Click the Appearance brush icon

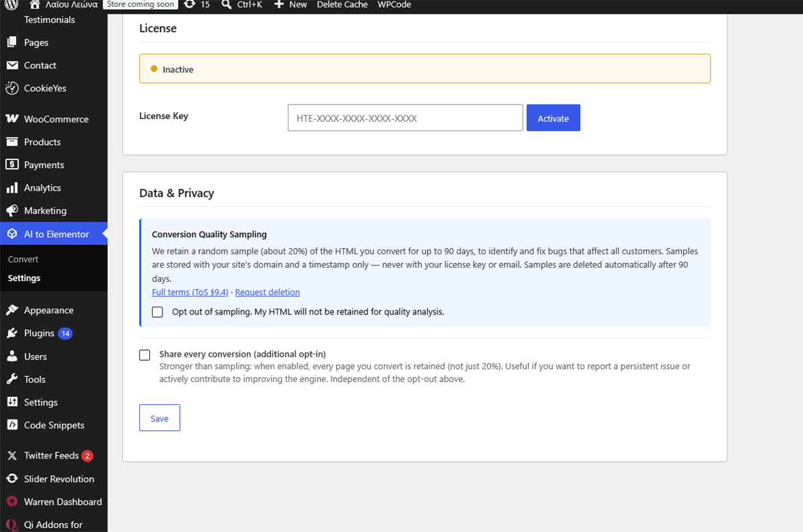pyautogui.click(x=12, y=311)
